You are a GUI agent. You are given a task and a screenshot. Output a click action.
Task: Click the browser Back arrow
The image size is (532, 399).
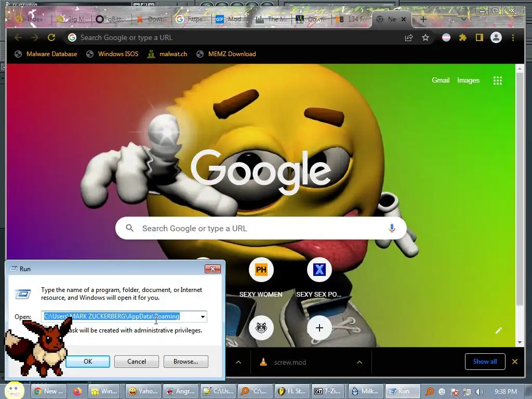18,37
